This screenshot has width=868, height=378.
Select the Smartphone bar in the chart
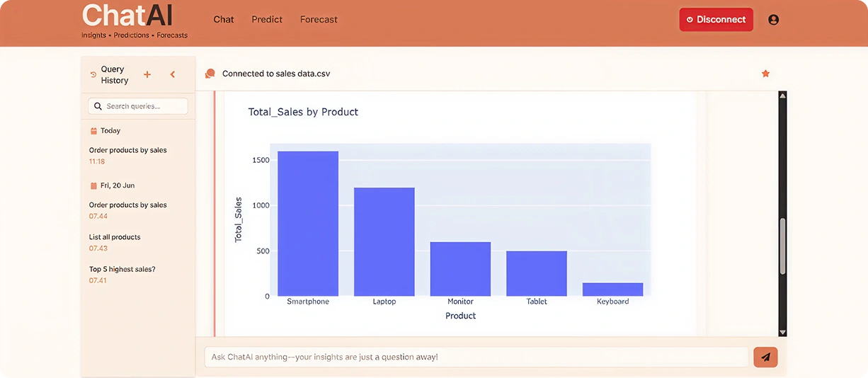click(x=308, y=223)
